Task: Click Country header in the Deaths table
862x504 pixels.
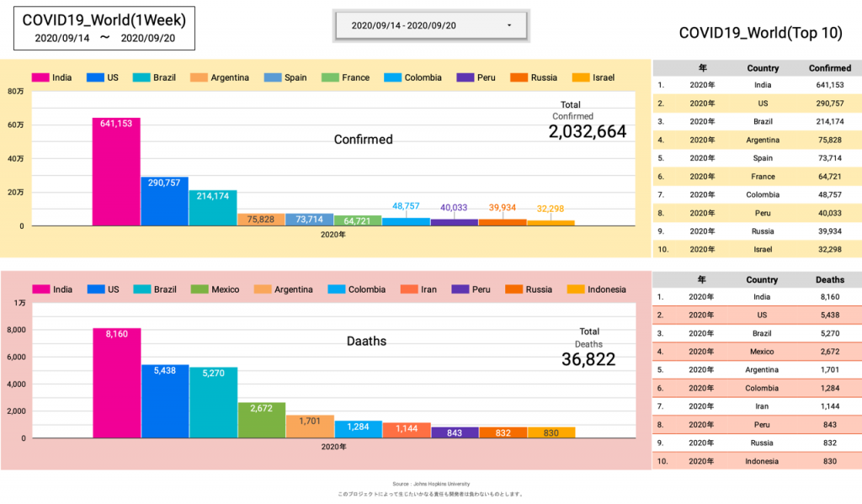Action: [762, 279]
